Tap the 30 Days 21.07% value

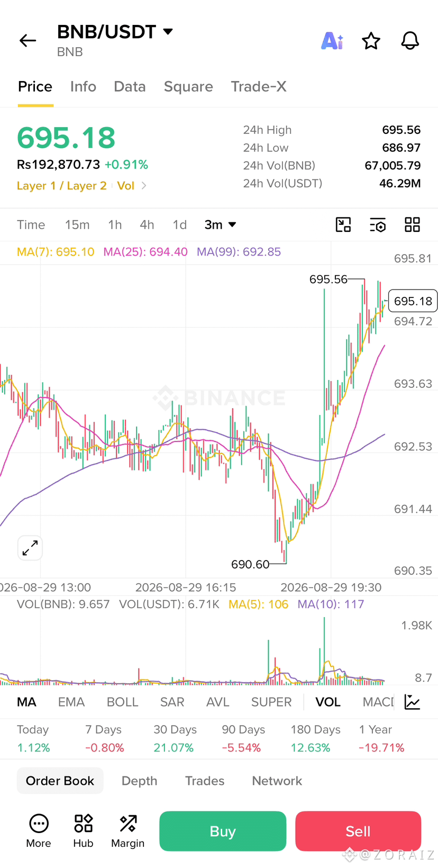click(x=174, y=748)
